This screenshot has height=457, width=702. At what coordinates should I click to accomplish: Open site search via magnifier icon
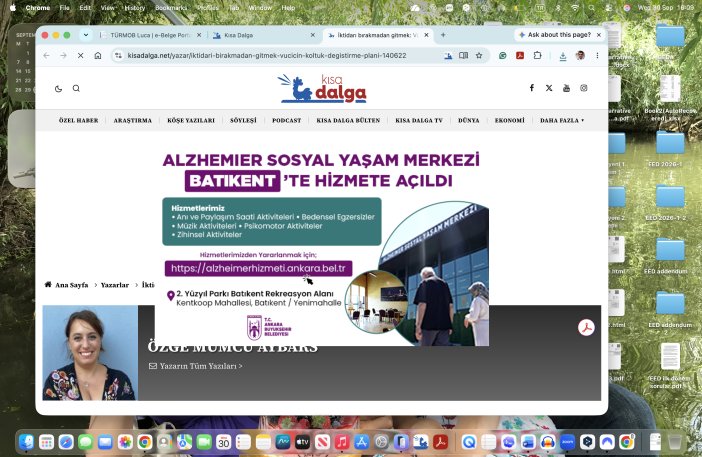tap(76, 89)
